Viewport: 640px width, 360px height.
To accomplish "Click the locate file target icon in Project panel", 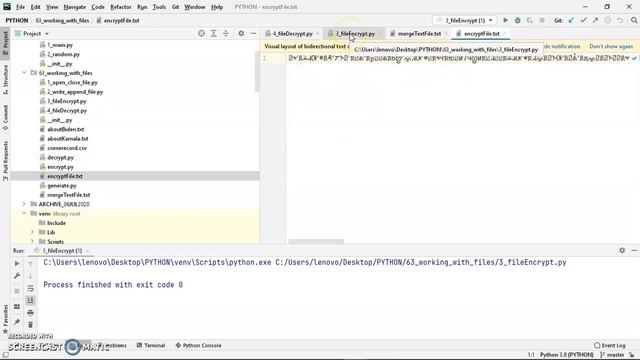I will click(201, 33).
